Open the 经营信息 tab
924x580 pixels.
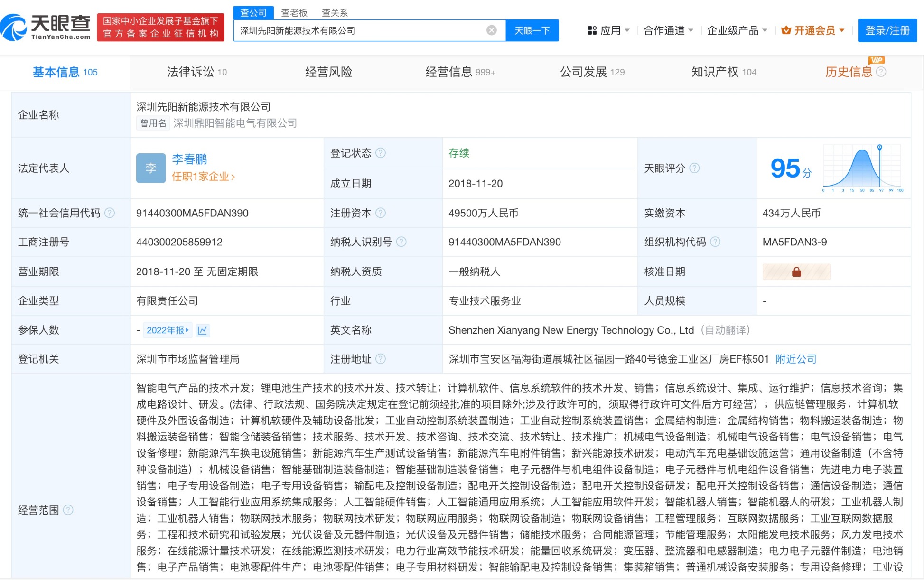click(x=460, y=72)
